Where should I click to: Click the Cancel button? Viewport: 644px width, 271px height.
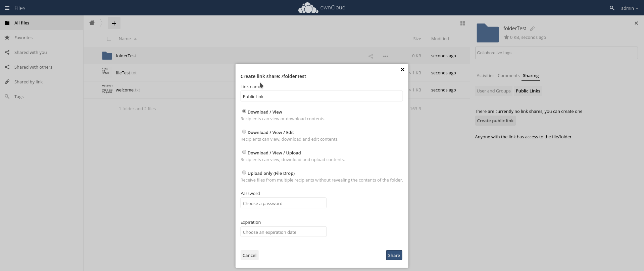click(249, 255)
